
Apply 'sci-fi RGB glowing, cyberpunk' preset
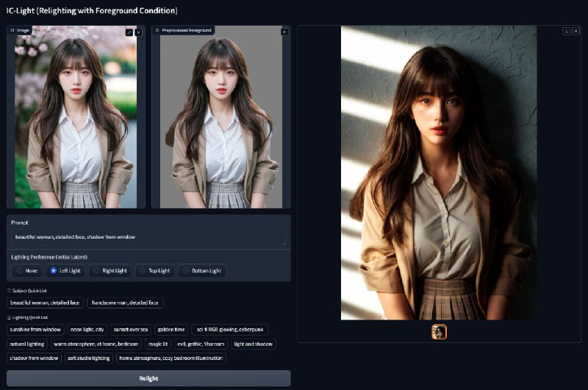(230, 329)
